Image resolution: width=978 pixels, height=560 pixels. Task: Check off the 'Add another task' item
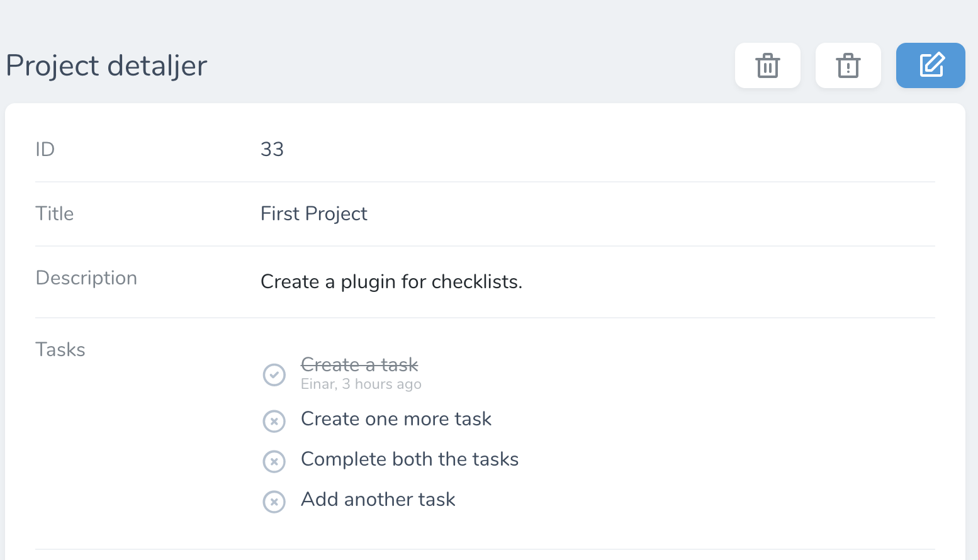tap(274, 501)
